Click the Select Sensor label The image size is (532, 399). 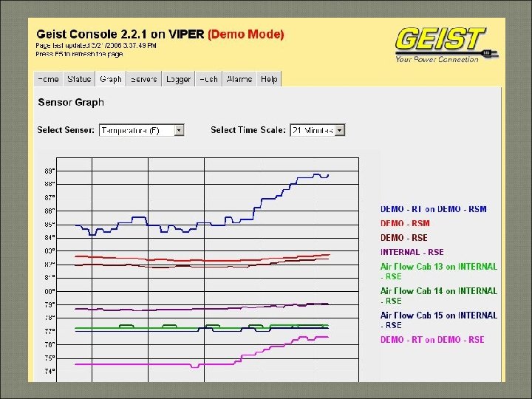[66, 130]
